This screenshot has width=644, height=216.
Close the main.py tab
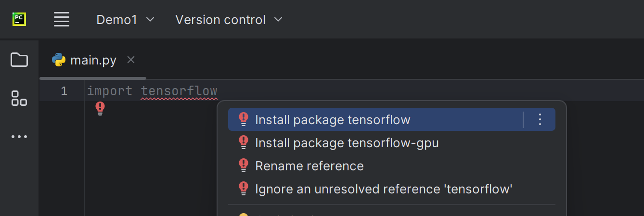tap(131, 60)
